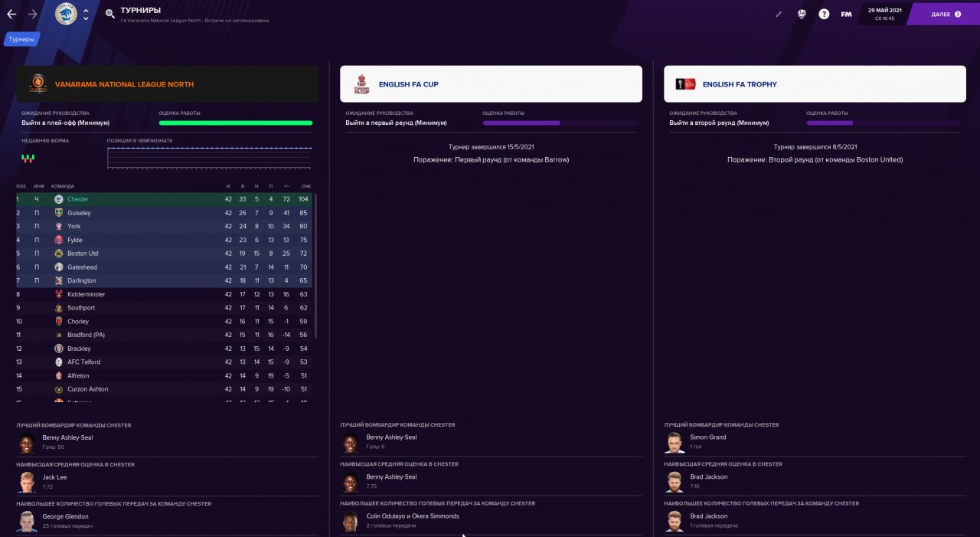Click the Darlington crest icon
980x537 pixels.
pyautogui.click(x=59, y=280)
